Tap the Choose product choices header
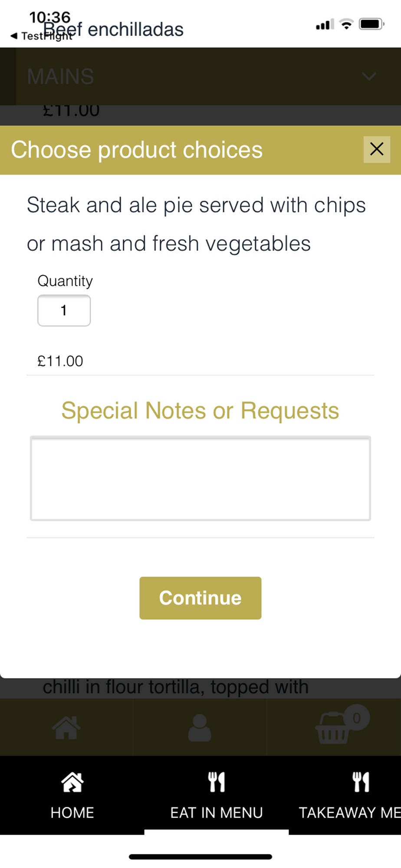Image resolution: width=401 pixels, height=868 pixels. click(x=137, y=150)
